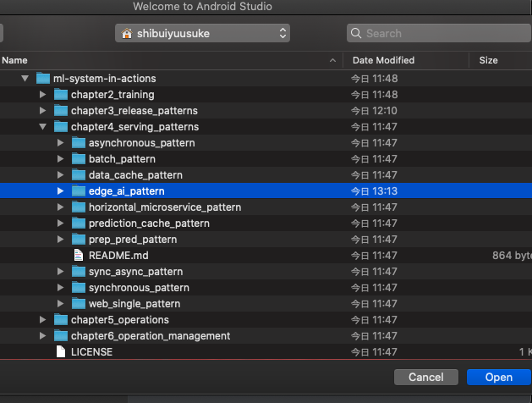The height and width of the screenshot is (403, 532).
Task: Click the 13:13 date of edge_ai_pattern
Action: 374,191
